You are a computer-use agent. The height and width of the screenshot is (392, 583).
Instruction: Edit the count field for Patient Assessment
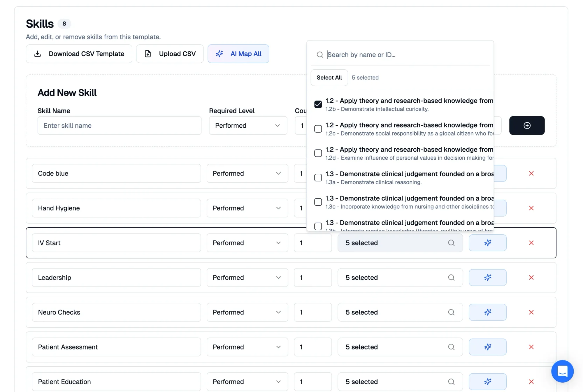click(x=313, y=347)
